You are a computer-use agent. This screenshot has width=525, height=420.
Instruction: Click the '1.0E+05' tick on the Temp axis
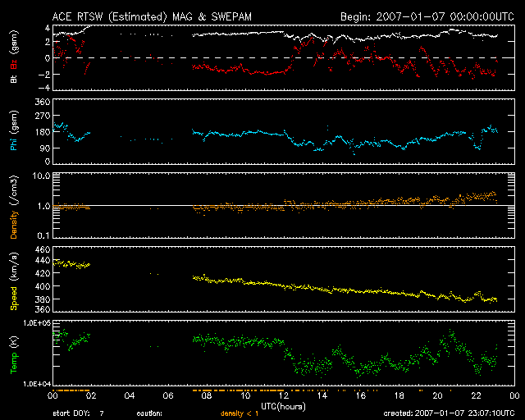pos(37,323)
